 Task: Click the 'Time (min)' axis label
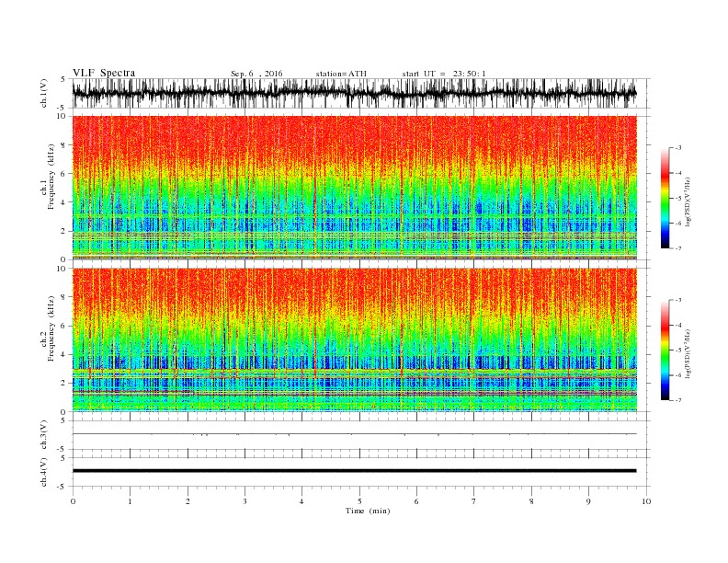[368, 511]
